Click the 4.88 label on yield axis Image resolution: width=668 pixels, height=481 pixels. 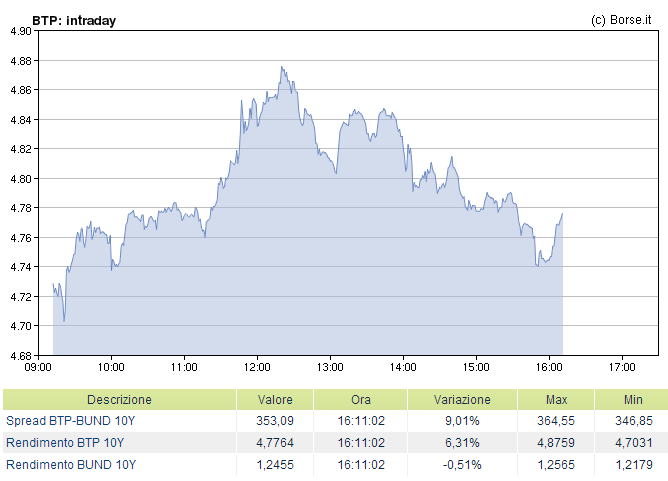coord(18,61)
